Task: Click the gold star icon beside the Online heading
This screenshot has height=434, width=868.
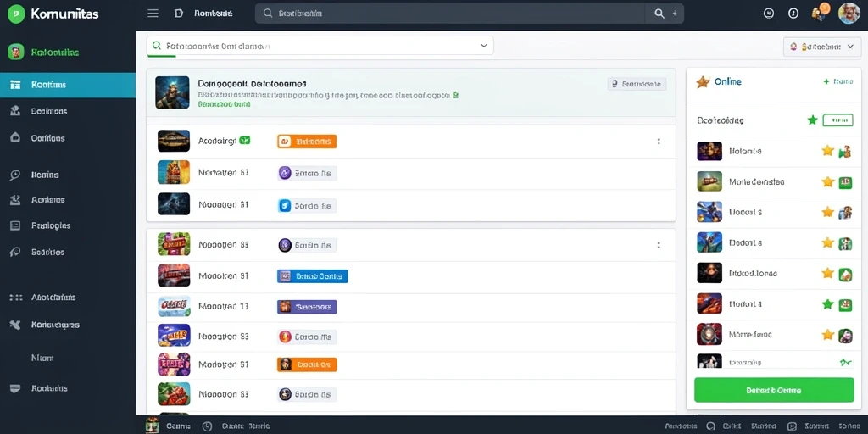Action: (x=703, y=82)
